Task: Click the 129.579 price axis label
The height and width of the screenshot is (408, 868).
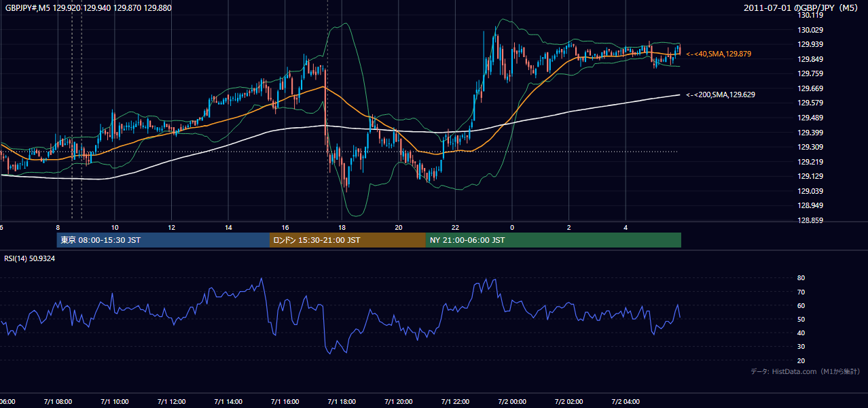Action: point(810,103)
